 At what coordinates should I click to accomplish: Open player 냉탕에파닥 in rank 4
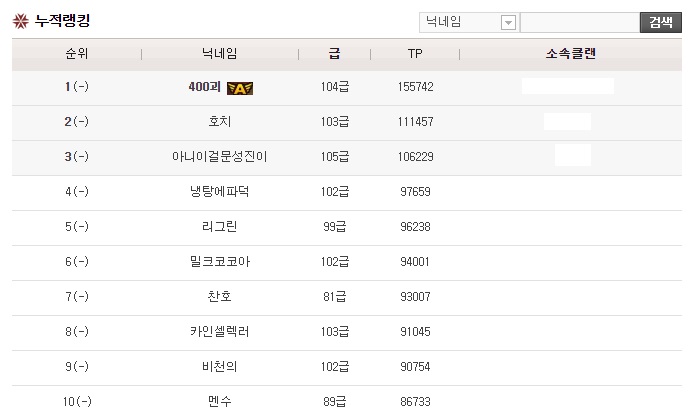219,192
